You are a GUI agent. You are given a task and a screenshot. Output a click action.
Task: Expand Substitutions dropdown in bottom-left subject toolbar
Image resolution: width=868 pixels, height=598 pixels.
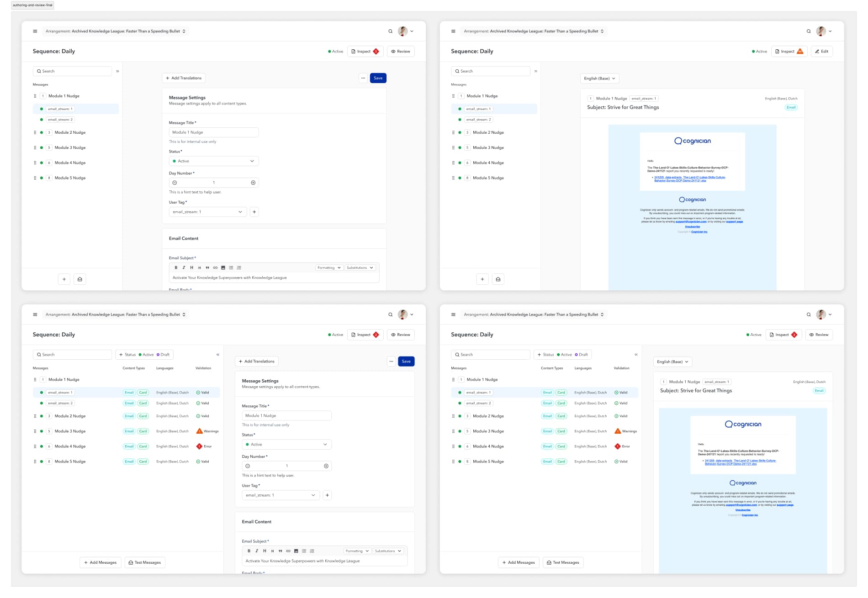[x=388, y=551]
